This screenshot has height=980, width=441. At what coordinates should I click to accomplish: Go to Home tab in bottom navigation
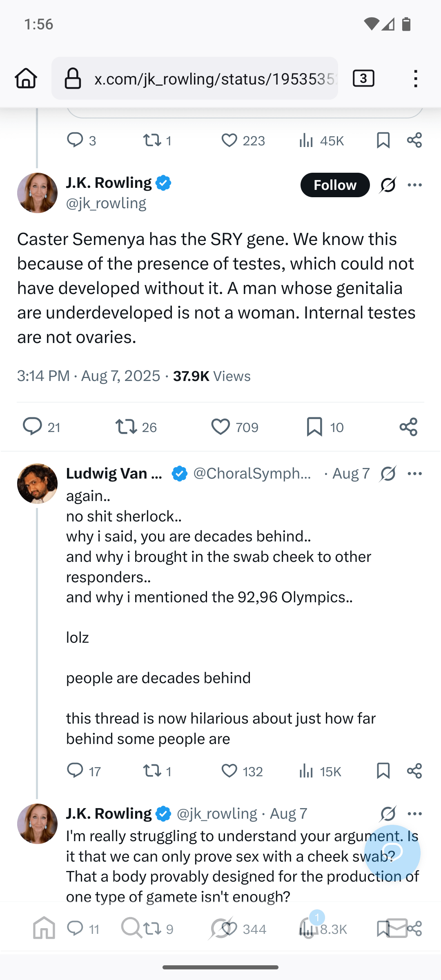[x=44, y=928]
